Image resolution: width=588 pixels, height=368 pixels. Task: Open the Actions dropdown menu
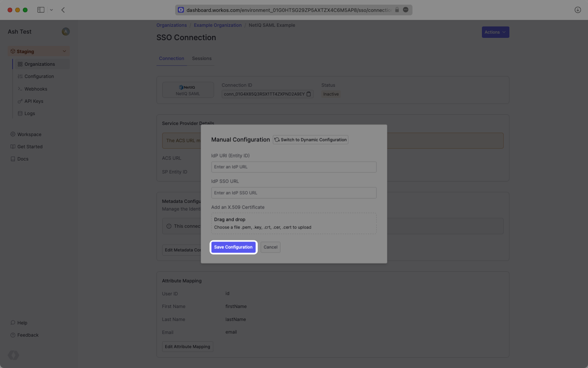(x=495, y=32)
